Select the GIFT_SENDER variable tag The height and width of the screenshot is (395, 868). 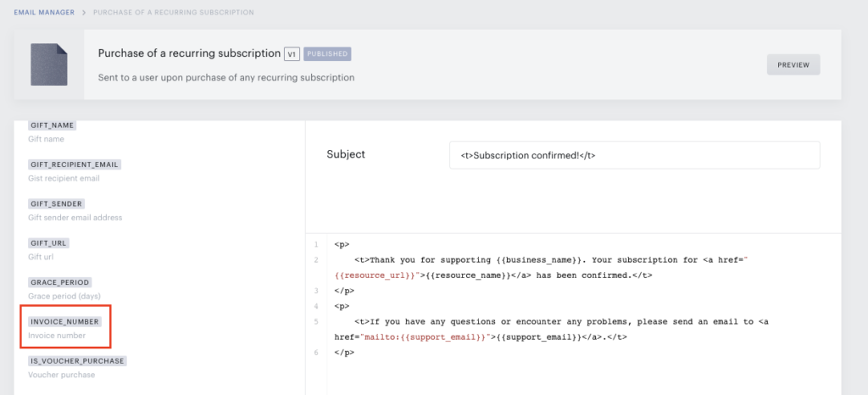pos(56,204)
